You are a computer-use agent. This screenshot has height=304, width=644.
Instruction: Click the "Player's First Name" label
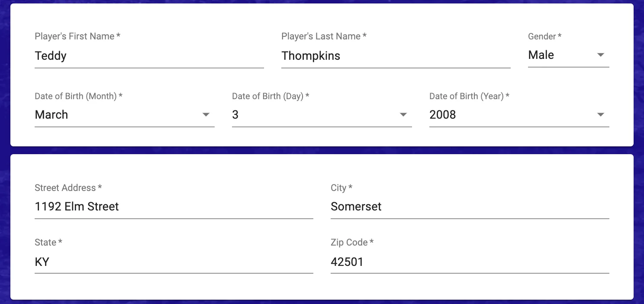[74, 36]
